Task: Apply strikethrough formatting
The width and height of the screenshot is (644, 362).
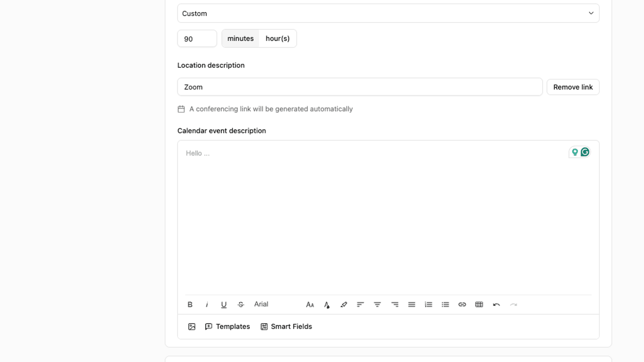Action: 241,304
